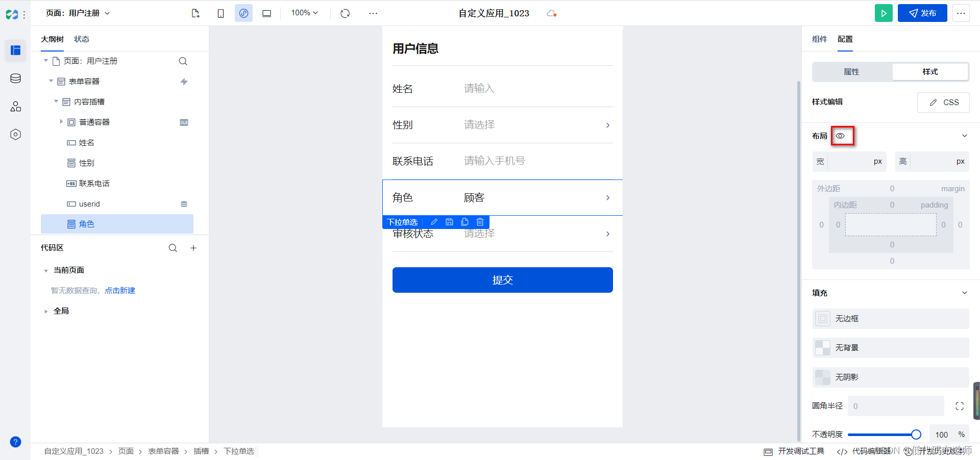
Task: Click the CLS badge on 普通容器
Action: coord(184,122)
